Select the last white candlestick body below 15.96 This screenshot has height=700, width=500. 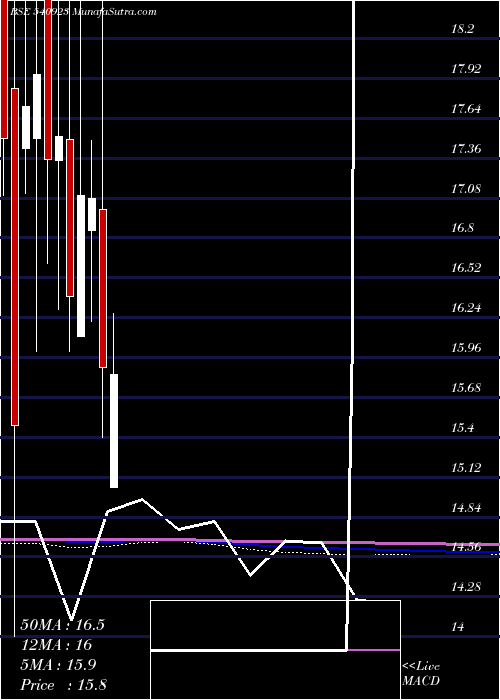pos(114,431)
